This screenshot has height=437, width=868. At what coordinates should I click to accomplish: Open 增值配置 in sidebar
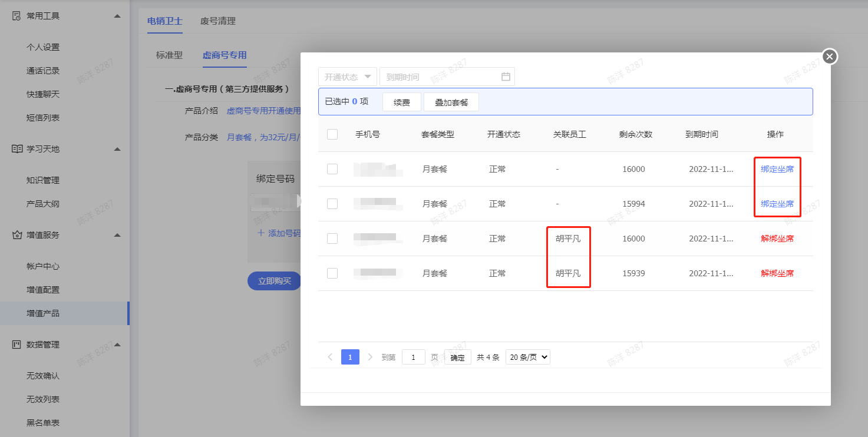point(43,290)
